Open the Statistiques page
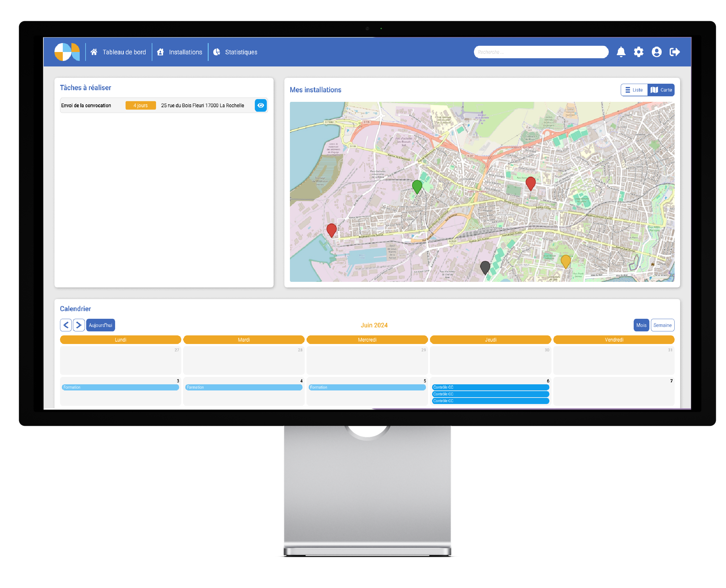 pos(241,52)
